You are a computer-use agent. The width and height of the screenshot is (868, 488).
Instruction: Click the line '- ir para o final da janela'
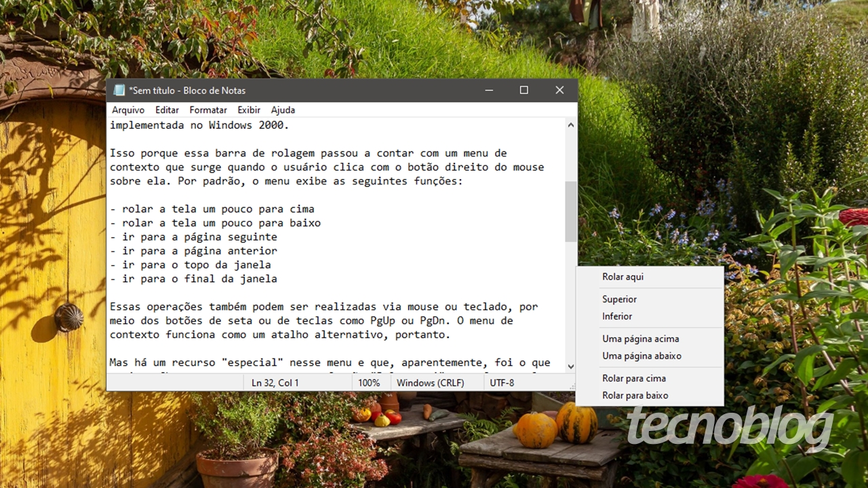tap(193, 279)
